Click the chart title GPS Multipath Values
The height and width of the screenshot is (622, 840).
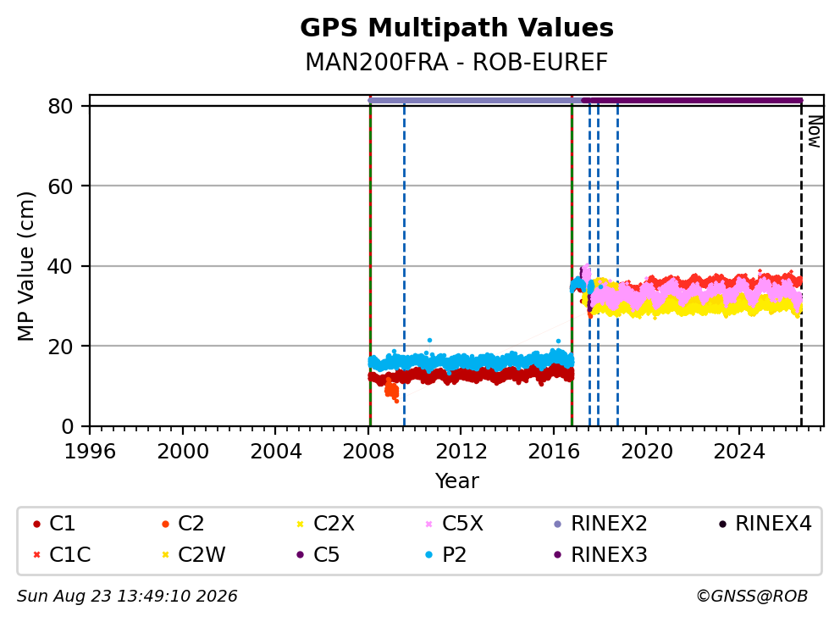tap(456, 28)
